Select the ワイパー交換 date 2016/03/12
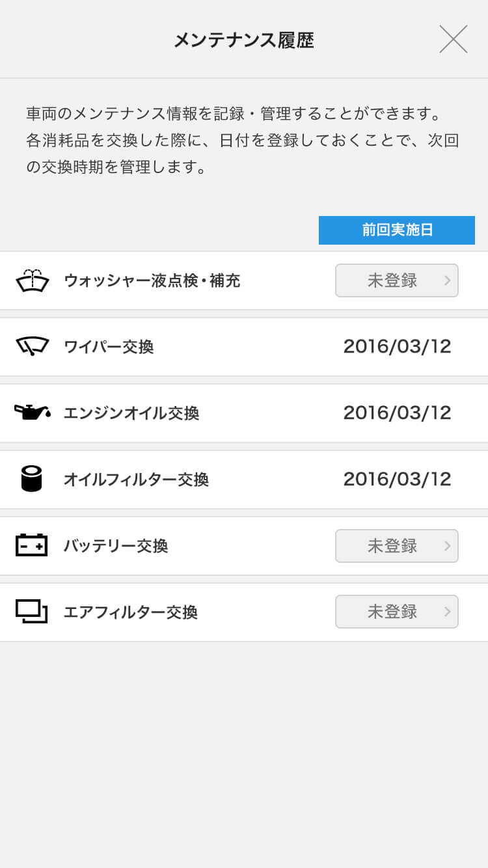Image resolution: width=488 pixels, height=868 pixels. (x=397, y=346)
